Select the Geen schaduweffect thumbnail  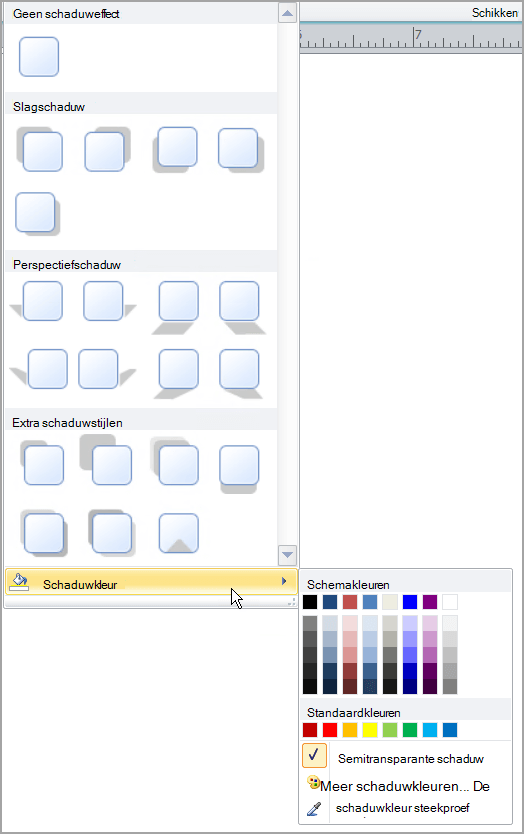click(39, 57)
